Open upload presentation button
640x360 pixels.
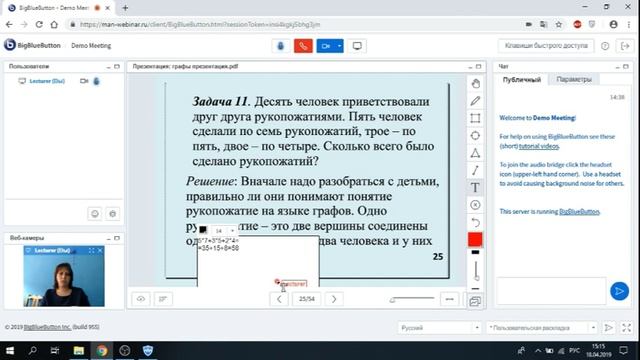[141, 299]
